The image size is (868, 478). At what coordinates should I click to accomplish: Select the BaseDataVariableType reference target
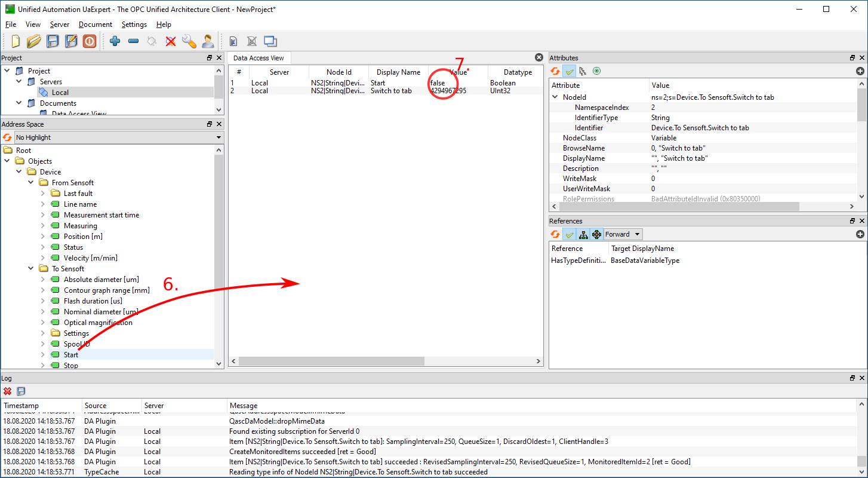pyautogui.click(x=645, y=261)
